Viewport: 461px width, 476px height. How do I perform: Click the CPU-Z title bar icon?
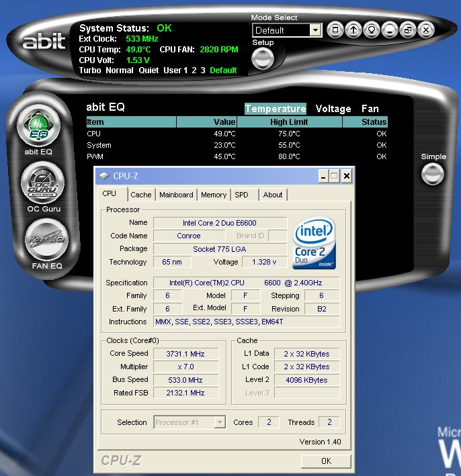pos(104,176)
